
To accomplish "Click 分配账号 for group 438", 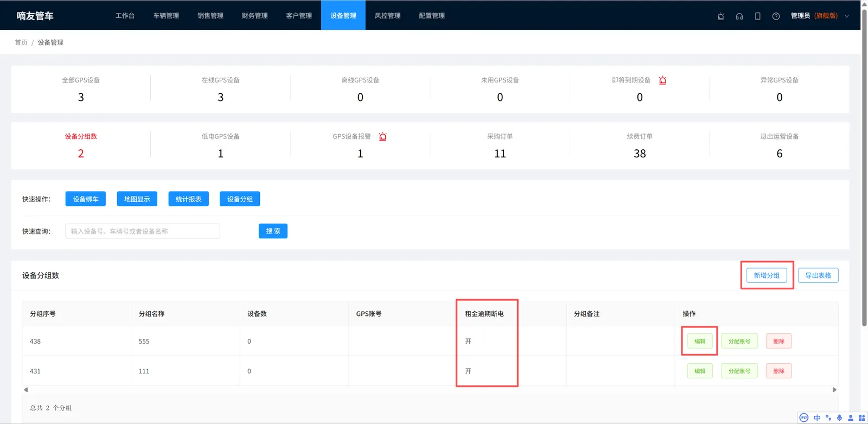I will pyautogui.click(x=739, y=341).
